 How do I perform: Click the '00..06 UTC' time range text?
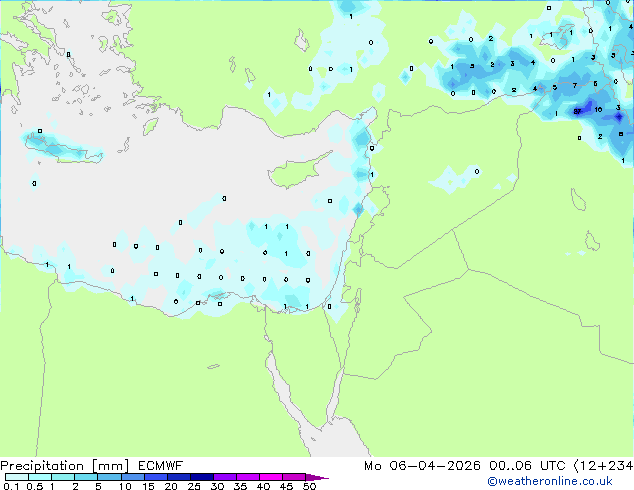click(527, 466)
